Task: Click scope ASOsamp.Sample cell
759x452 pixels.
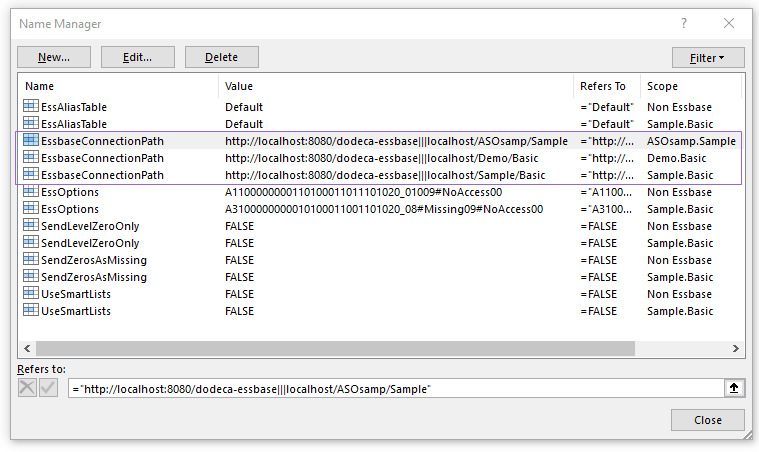Action: [x=691, y=141]
